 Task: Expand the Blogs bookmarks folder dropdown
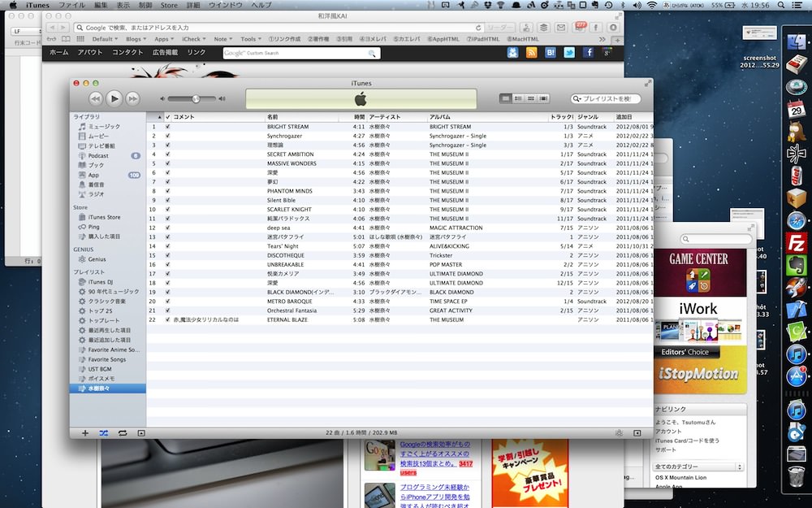click(x=136, y=39)
